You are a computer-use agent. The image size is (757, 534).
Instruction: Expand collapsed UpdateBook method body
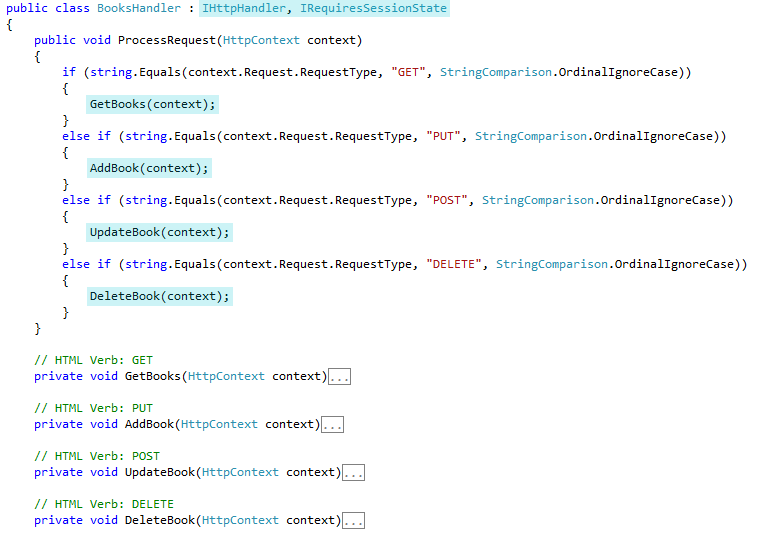(x=353, y=473)
